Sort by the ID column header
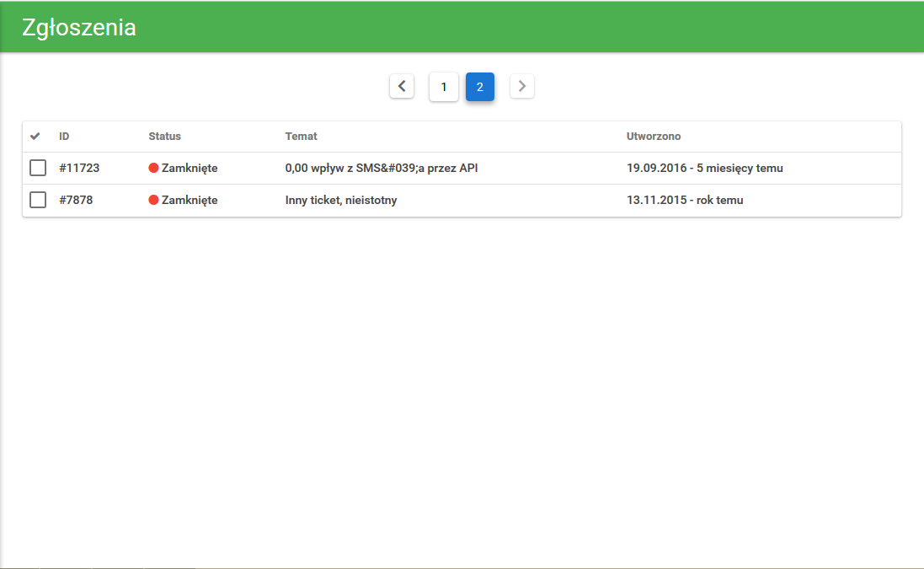Screen dimensions: 924x569 coord(64,137)
